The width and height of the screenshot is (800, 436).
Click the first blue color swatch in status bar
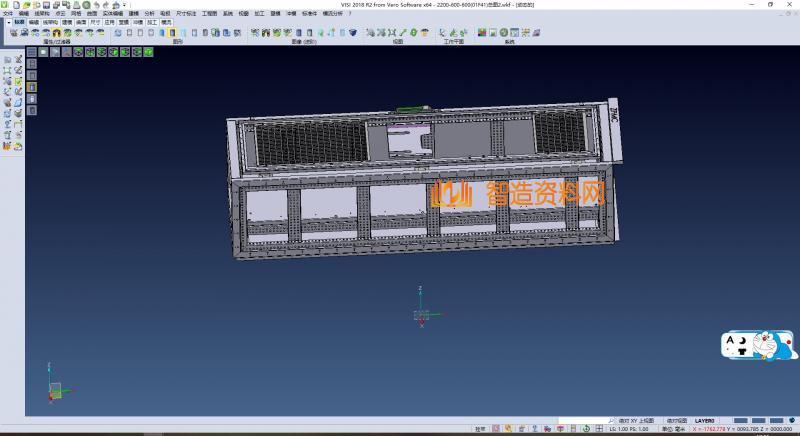click(740, 420)
